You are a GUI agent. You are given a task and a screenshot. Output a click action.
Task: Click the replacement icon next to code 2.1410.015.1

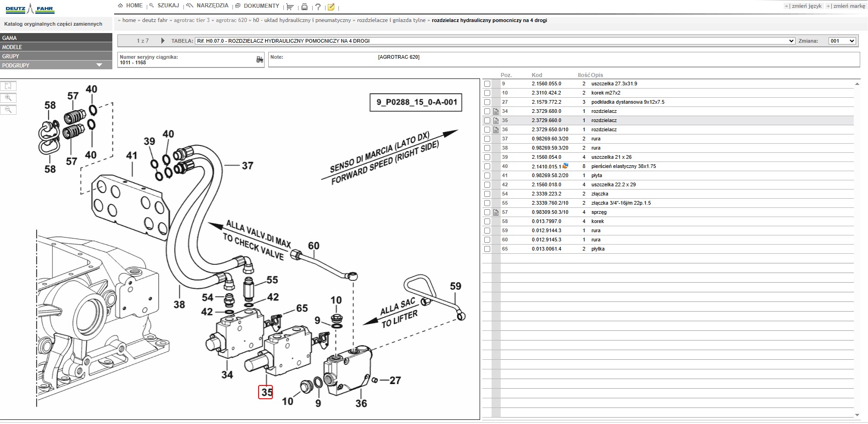click(565, 166)
